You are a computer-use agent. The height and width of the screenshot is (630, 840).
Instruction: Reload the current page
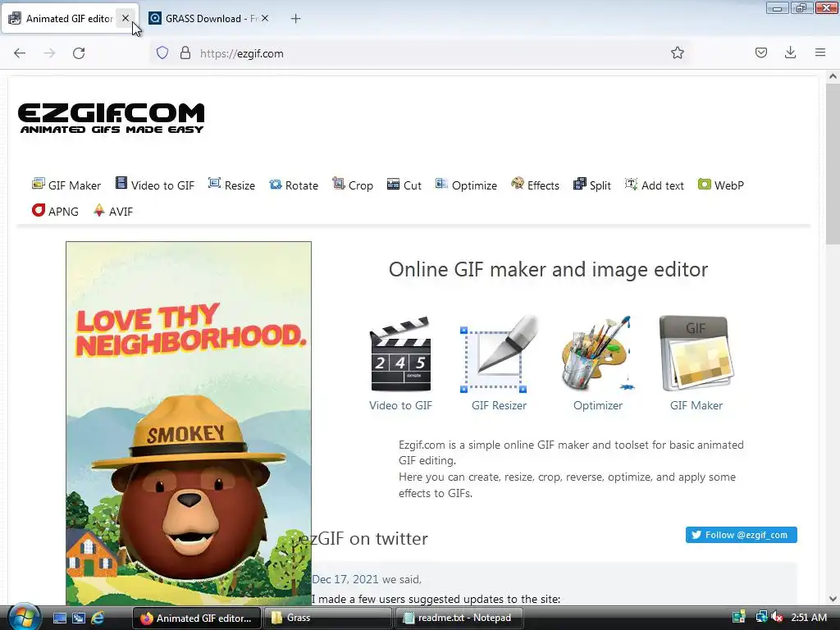(x=79, y=53)
